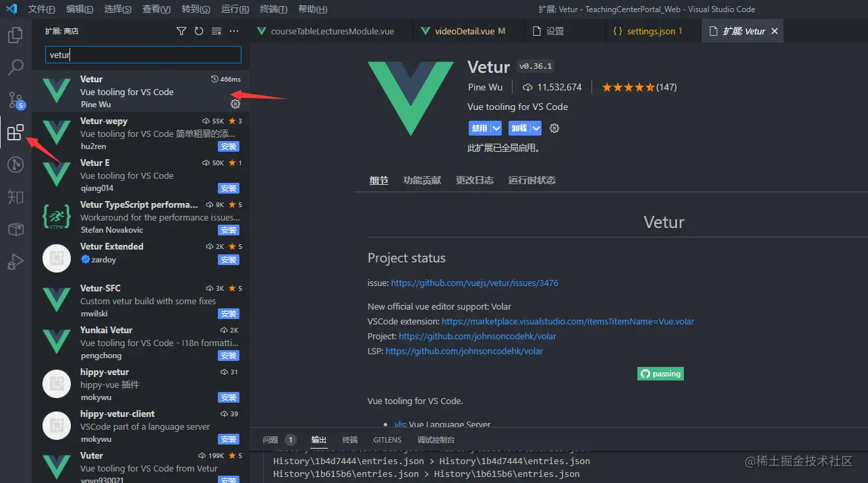Click the settings gear on Vetur detail page

coord(554,128)
